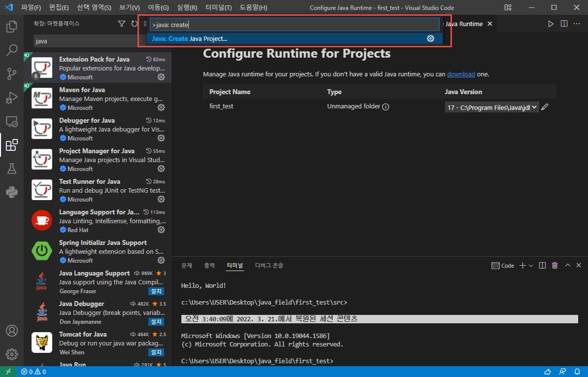Open the Explorer view in activity bar
Screen dimensions: 588x377
pos(12,27)
